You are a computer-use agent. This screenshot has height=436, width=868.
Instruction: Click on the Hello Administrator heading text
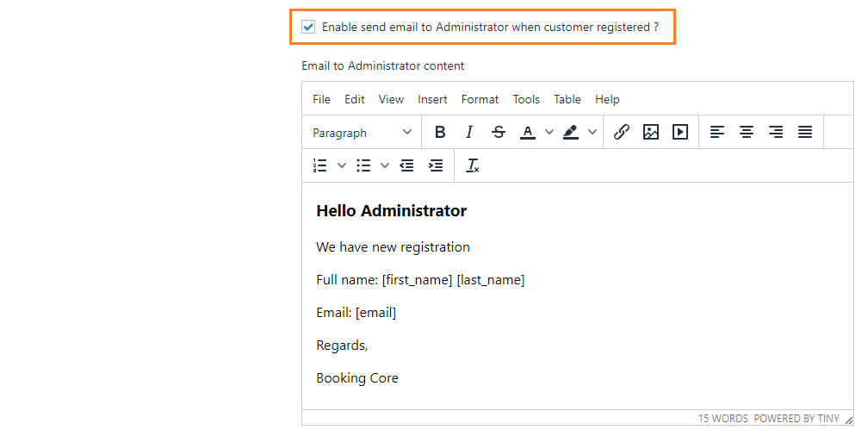(x=391, y=211)
